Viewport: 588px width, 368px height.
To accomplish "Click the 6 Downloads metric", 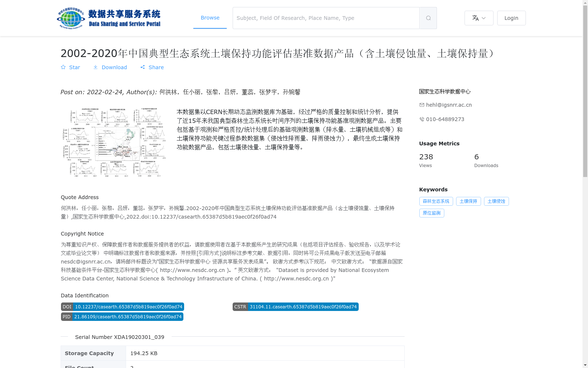I will point(486,160).
